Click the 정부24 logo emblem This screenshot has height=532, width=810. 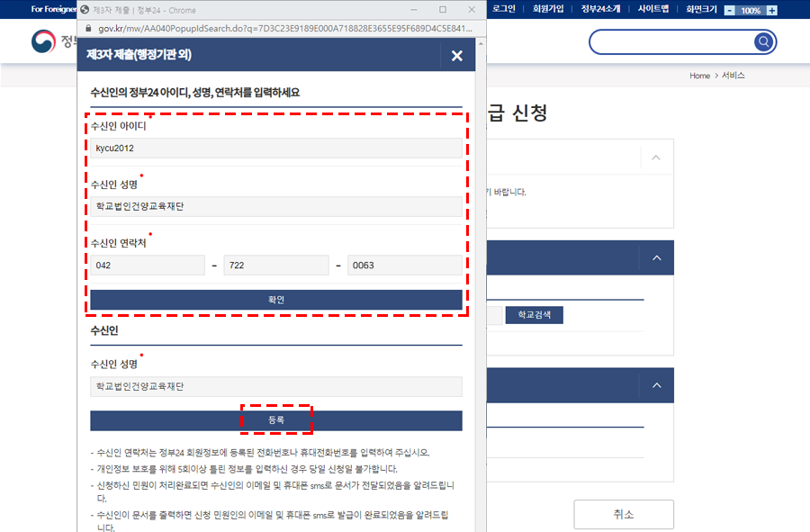point(43,42)
